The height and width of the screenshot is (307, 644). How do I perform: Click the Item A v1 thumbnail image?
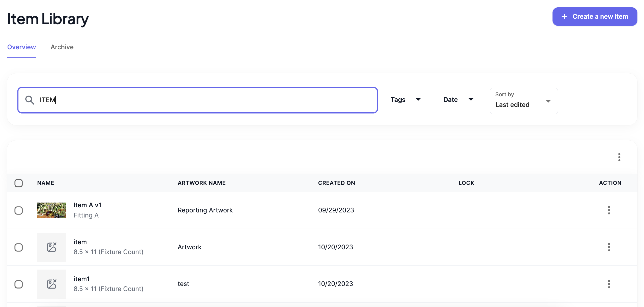tap(52, 210)
